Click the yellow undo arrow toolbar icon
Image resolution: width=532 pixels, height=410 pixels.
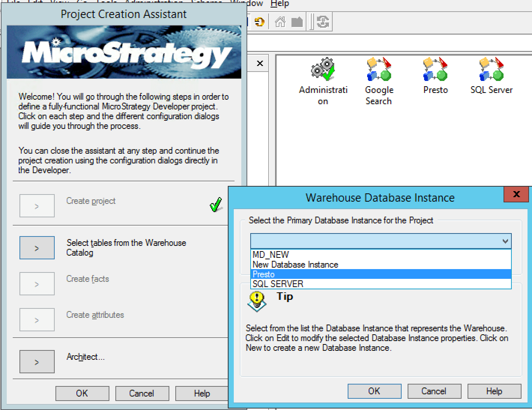pos(259,22)
